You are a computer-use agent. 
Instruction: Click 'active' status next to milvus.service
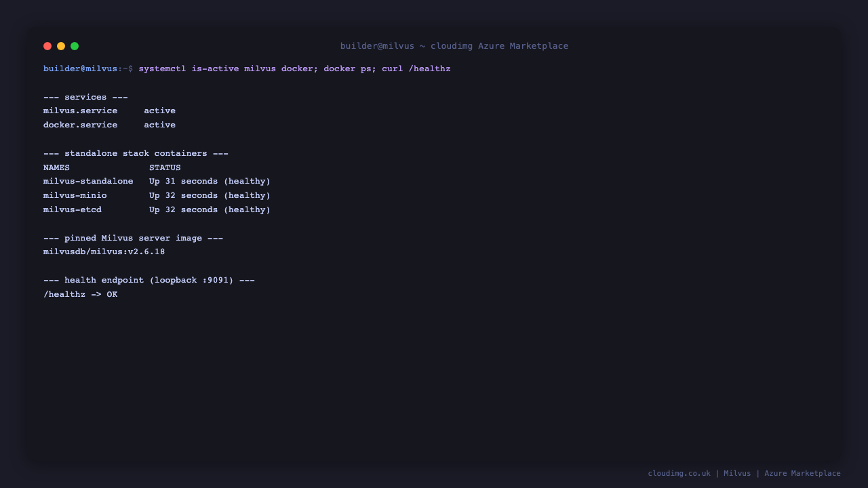tap(159, 110)
